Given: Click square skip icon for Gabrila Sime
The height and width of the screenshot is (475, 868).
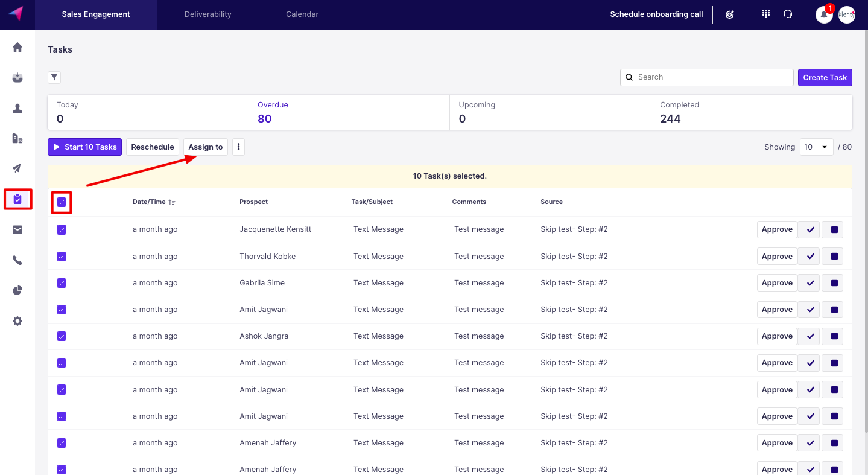Looking at the screenshot, I should pyautogui.click(x=832, y=283).
